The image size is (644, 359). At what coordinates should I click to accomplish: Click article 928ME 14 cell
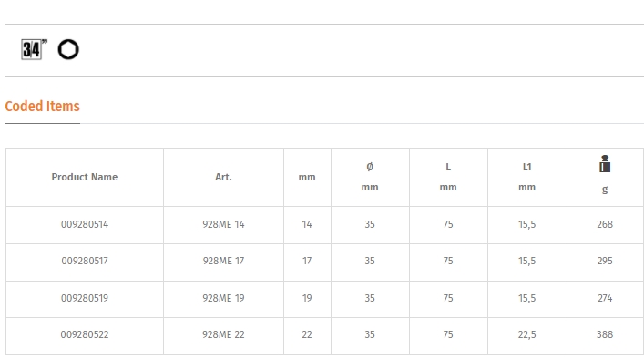[x=223, y=224]
